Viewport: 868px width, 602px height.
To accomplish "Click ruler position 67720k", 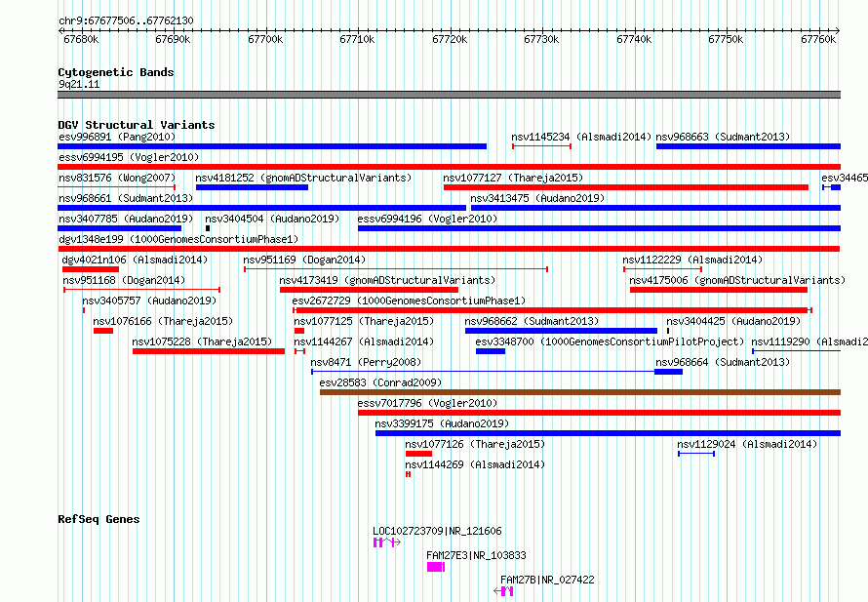I will tap(450, 39).
